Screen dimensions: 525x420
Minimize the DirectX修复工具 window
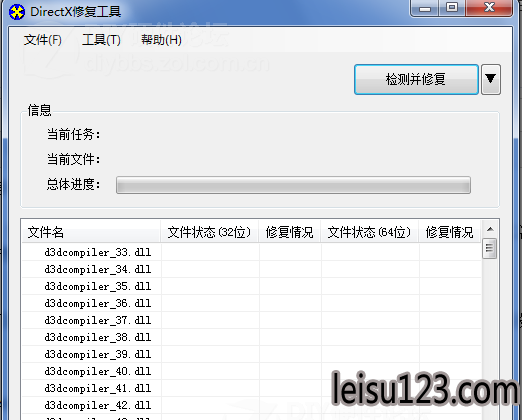pyautogui.click(x=425, y=7)
